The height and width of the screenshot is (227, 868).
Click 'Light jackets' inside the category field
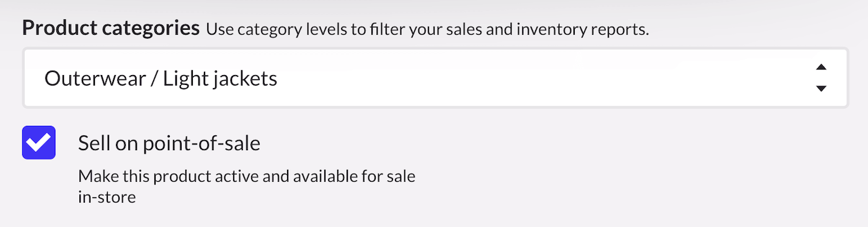tap(220, 79)
